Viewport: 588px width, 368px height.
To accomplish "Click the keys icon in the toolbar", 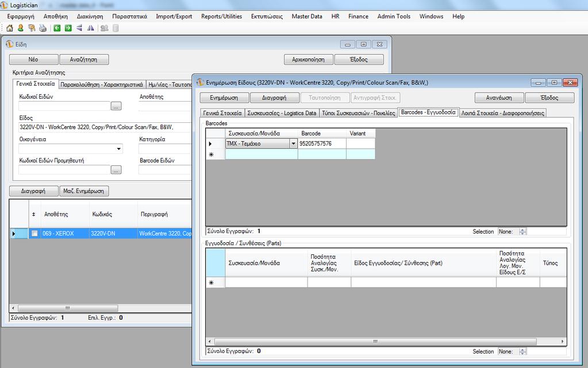I will click(32, 28).
